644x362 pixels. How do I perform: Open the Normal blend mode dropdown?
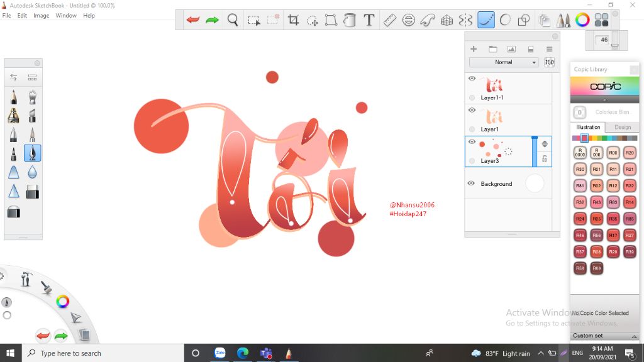click(504, 62)
